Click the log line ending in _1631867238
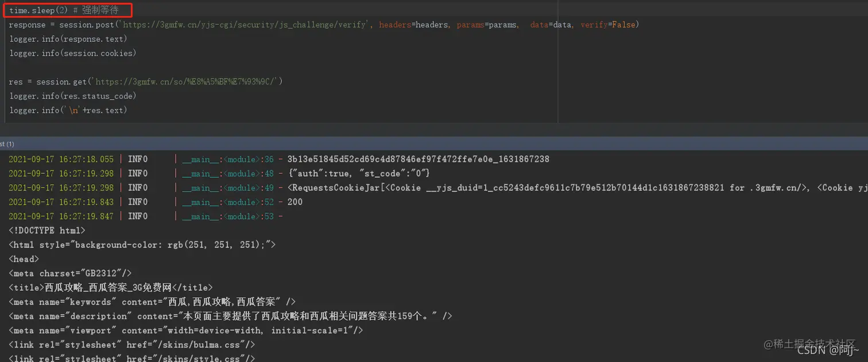The image size is (868, 362). click(x=279, y=159)
